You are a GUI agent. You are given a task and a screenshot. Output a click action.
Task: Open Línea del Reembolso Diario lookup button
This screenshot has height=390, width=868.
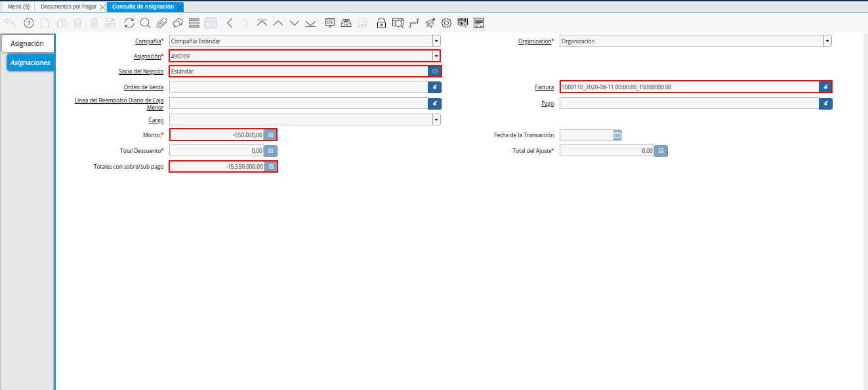(434, 103)
